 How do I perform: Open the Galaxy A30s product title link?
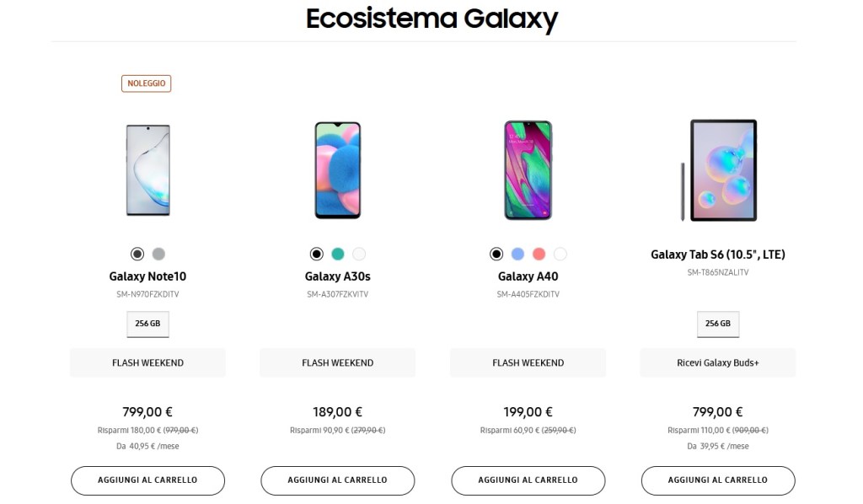(x=338, y=276)
